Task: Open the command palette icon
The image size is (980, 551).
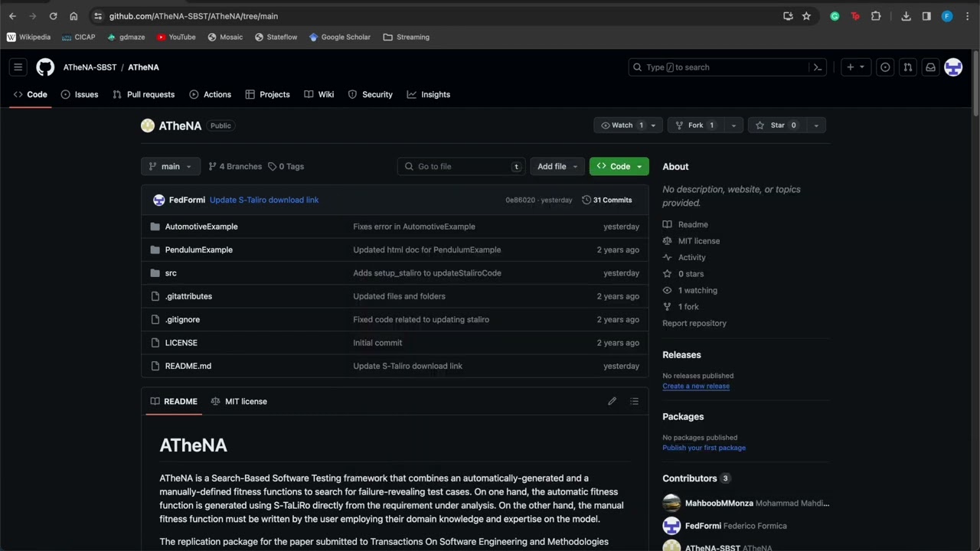Action: [x=817, y=67]
